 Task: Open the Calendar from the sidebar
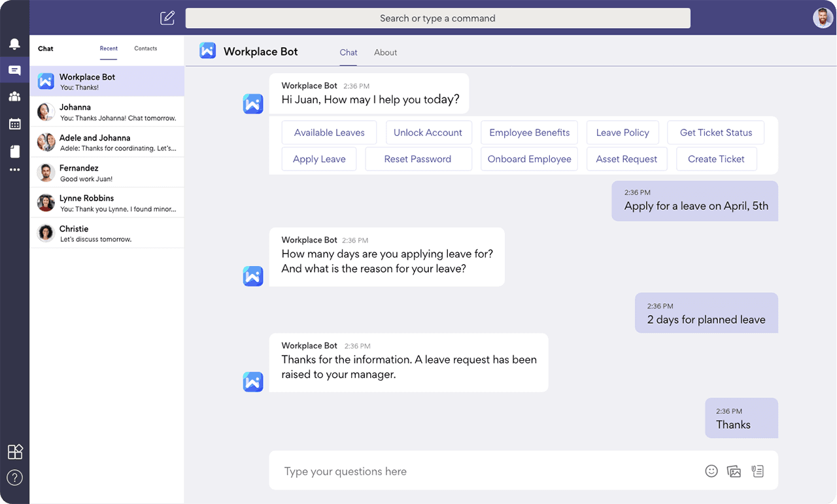pos(14,124)
